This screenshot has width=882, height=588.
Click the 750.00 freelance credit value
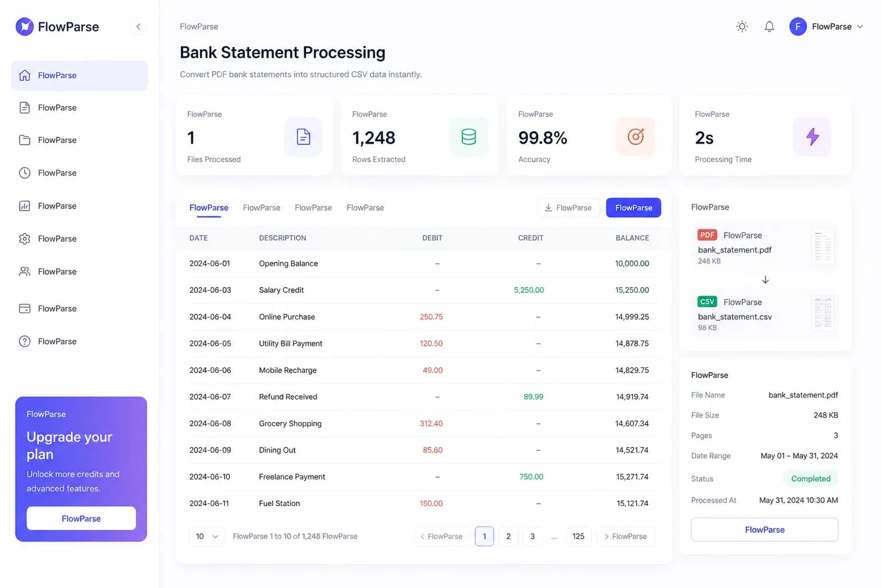(x=531, y=477)
